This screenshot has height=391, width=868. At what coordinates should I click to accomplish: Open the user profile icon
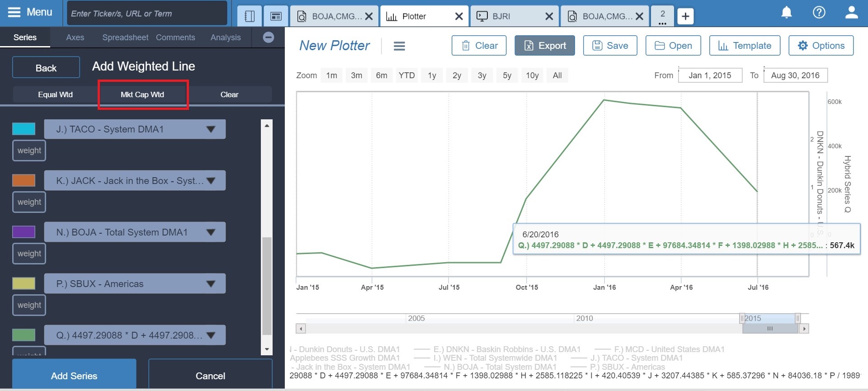(852, 13)
